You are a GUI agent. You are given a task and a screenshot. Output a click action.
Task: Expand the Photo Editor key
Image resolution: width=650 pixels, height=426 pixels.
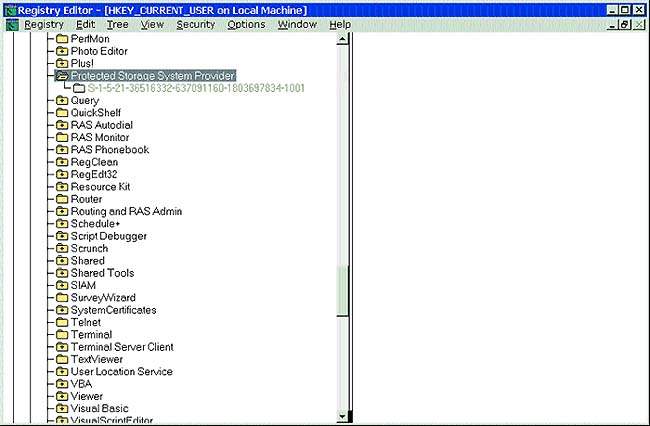62,51
